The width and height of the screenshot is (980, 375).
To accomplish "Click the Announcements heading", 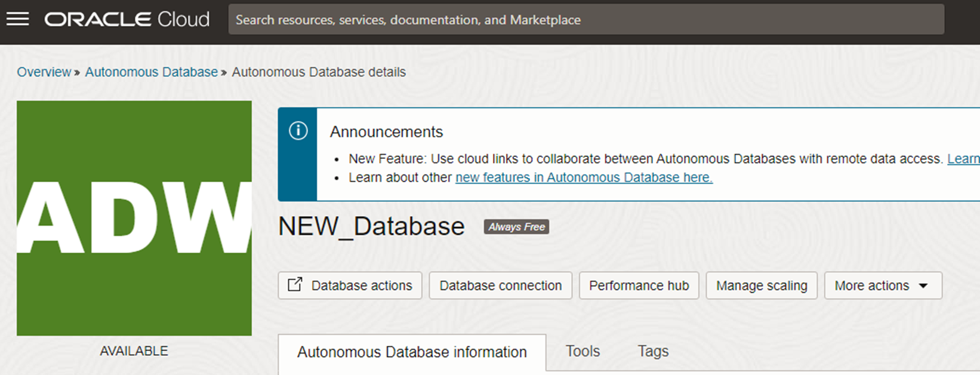I will (x=386, y=132).
